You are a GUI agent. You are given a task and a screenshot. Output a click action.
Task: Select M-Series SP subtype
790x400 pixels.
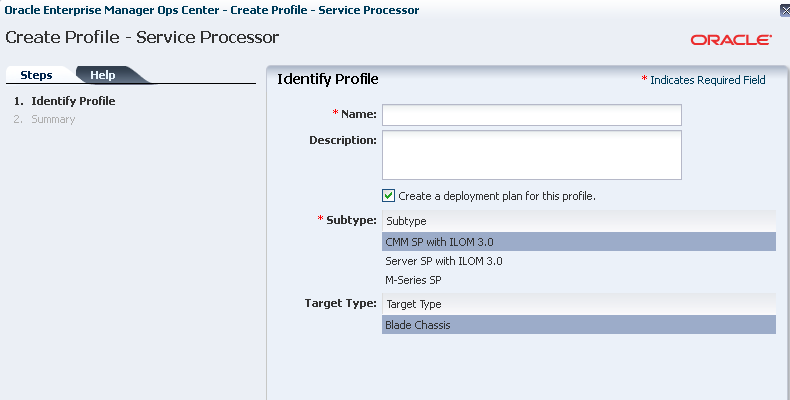(578, 280)
